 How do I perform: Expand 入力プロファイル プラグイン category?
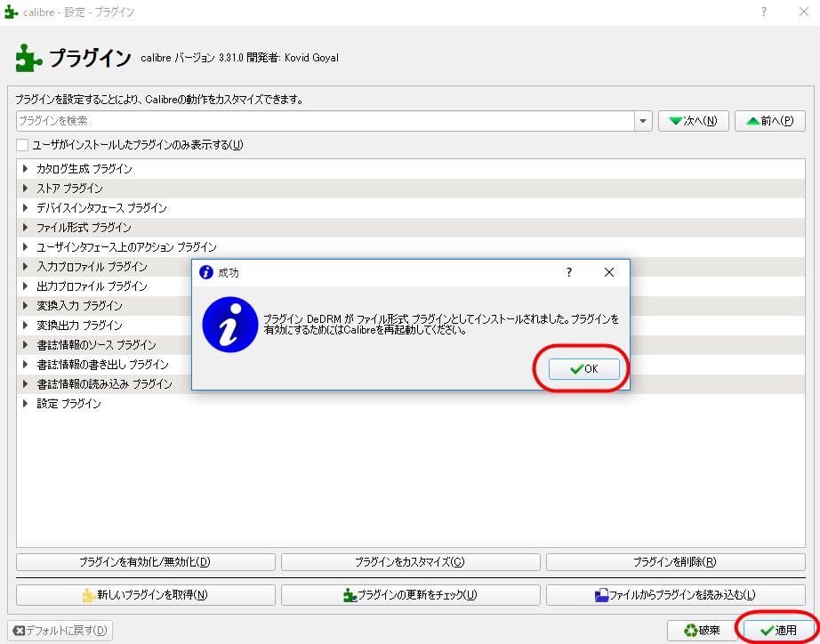pos(25,266)
